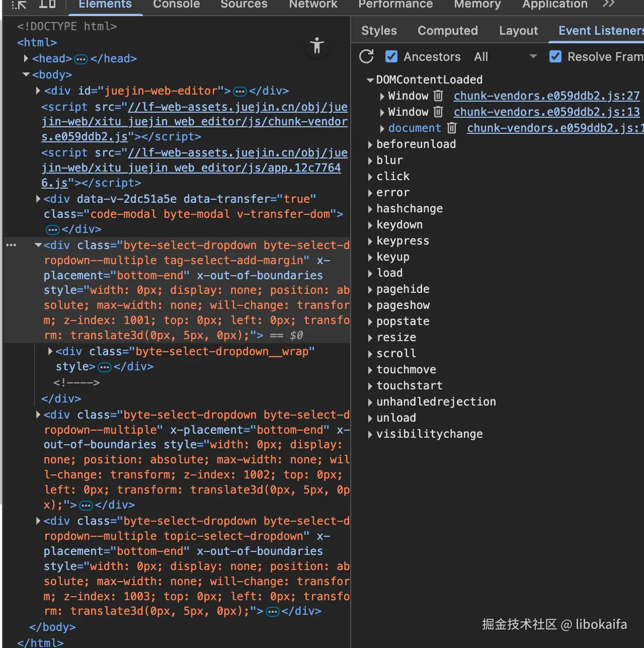Image resolution: width=644 pixels, height=648 pixels.
Task: Expand topic-select-dropdown div ellipsis badge
Action: point(273,612)
